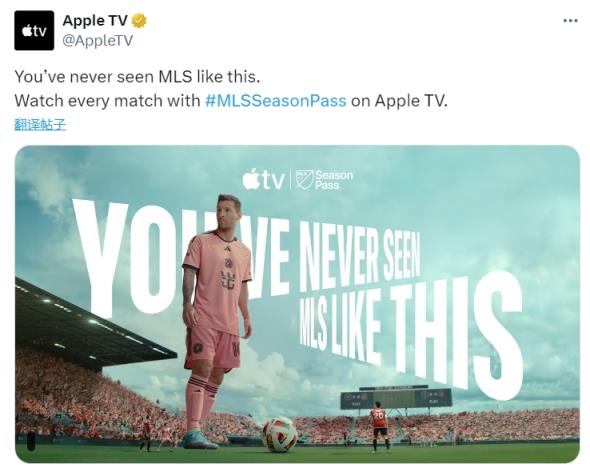Click the soccer ball on the pitch
Viewport: 590px width, 472px height.
pyautogui.click(x=280, y=434)
